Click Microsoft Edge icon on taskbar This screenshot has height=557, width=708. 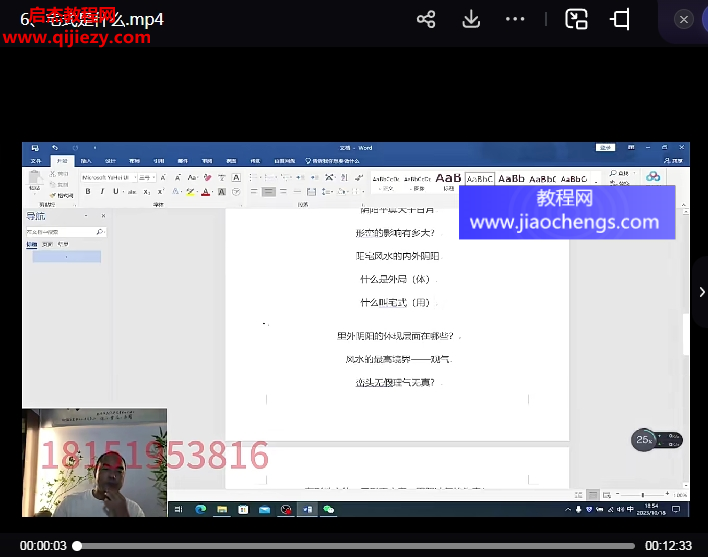pyautogui.click(x=200, y=509)
